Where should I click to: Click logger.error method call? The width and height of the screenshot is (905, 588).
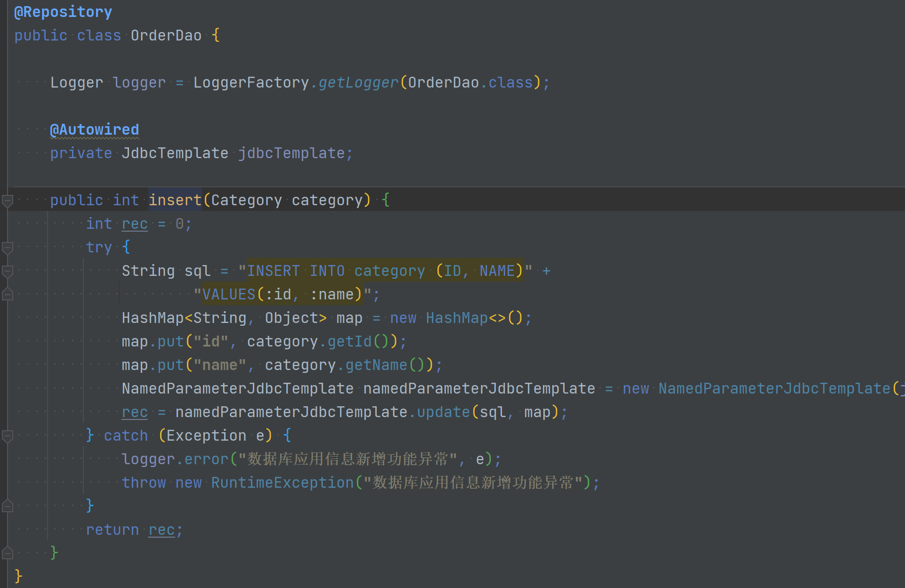click(206, 459)
